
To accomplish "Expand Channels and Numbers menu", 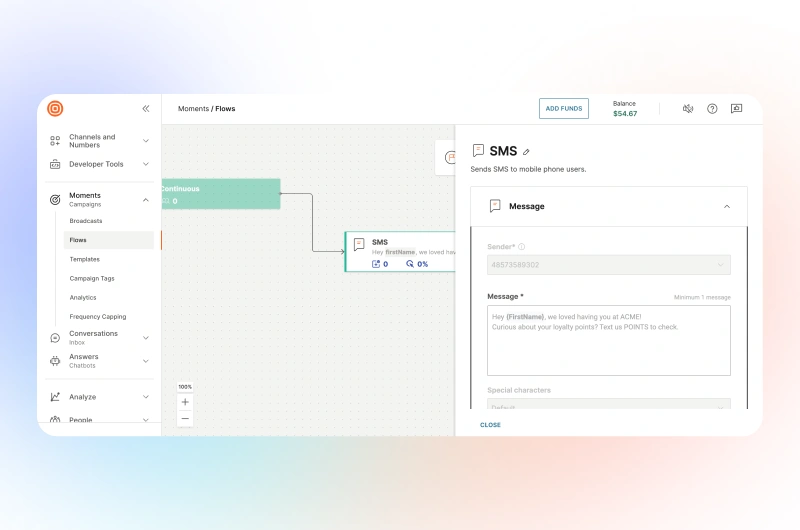I will pyautogui.click(x=146, y=141).
